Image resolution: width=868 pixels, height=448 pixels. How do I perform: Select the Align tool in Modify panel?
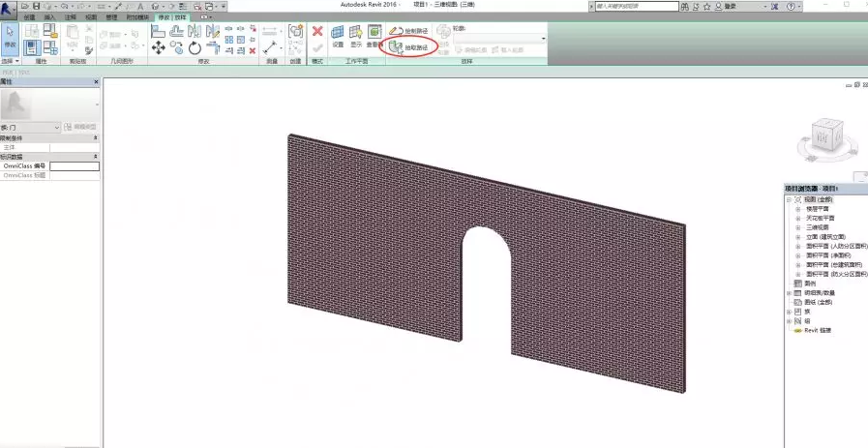[x=159, y=31]
